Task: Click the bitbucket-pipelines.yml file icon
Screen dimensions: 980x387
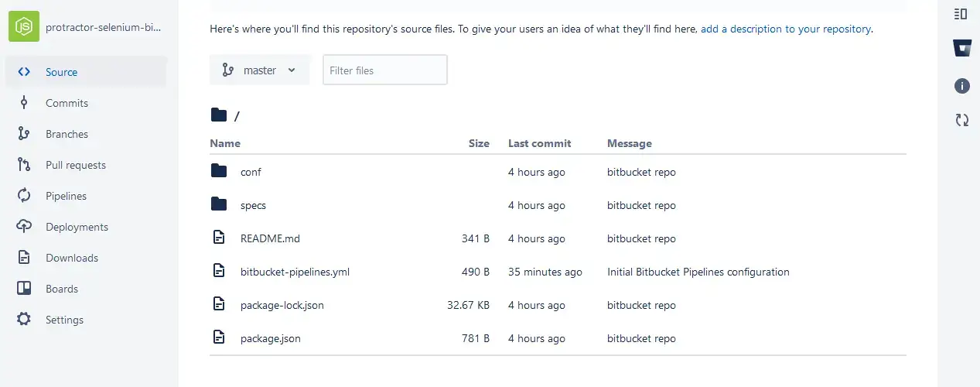Action: pyautogui.click(x=219, y=271)
